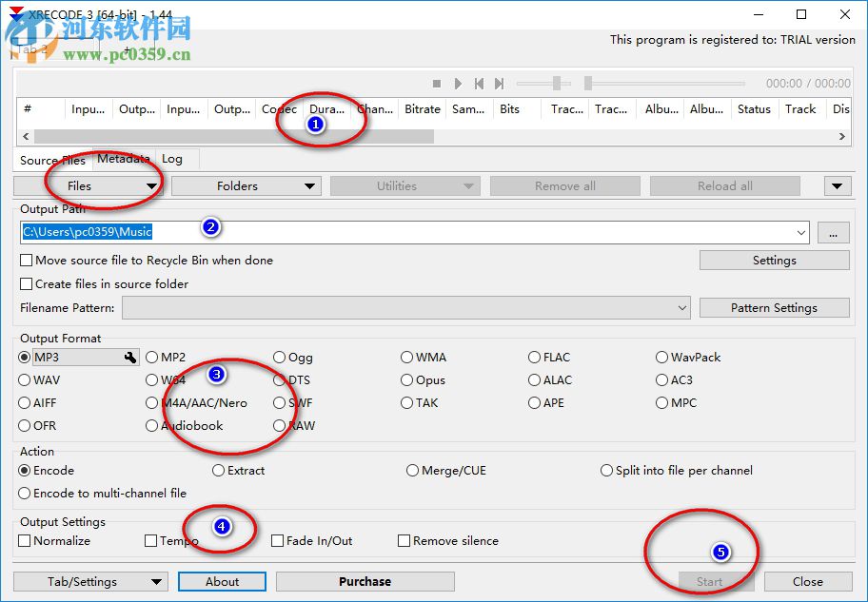Choose Audiobook output format
Image resolution: width=868 pixels, height=602 pixels.
[151, 425]
